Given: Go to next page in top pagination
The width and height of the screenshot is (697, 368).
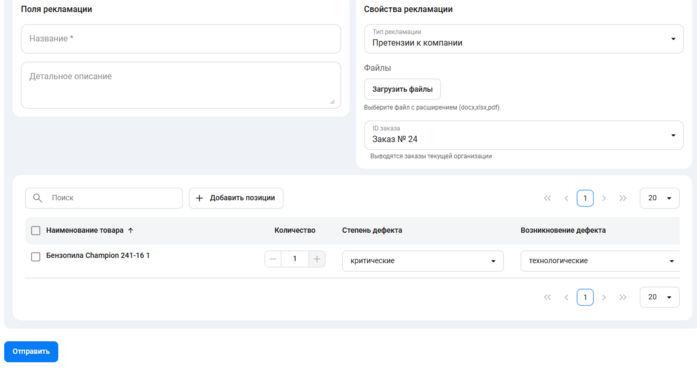Looking at the screenshot, I should pos(604,198).
